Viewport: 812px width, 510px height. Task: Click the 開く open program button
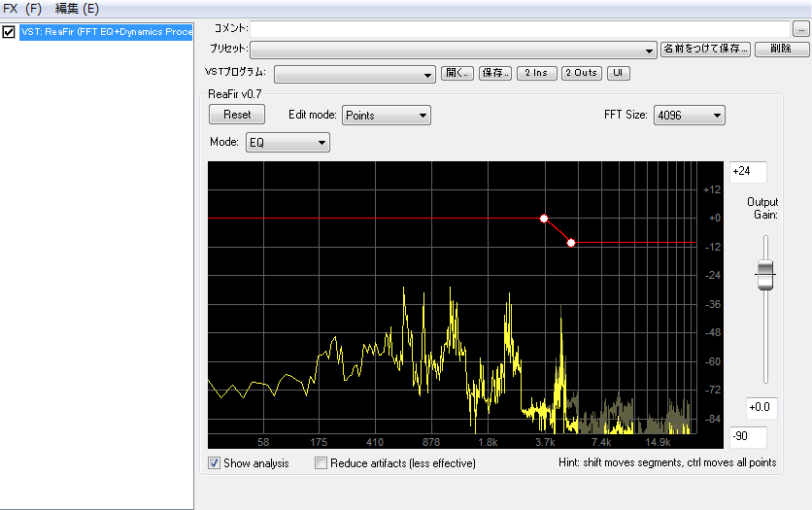click(457, 73)
